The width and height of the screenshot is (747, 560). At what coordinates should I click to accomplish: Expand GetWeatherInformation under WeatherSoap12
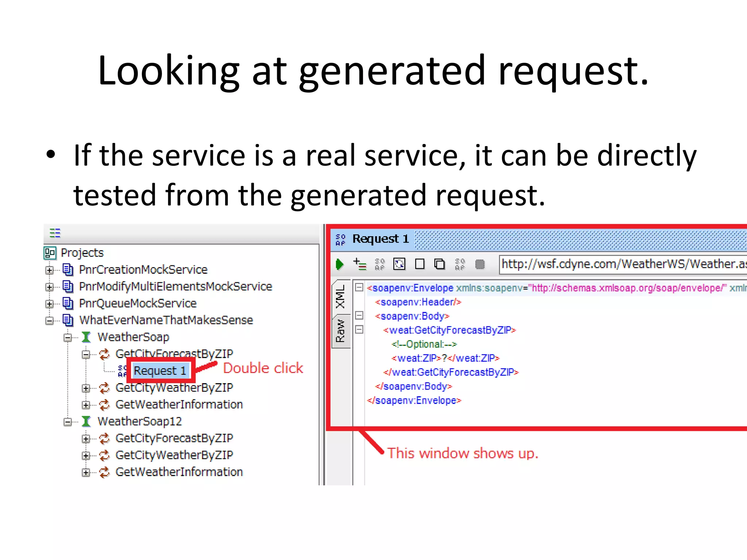tap(86, 472)
